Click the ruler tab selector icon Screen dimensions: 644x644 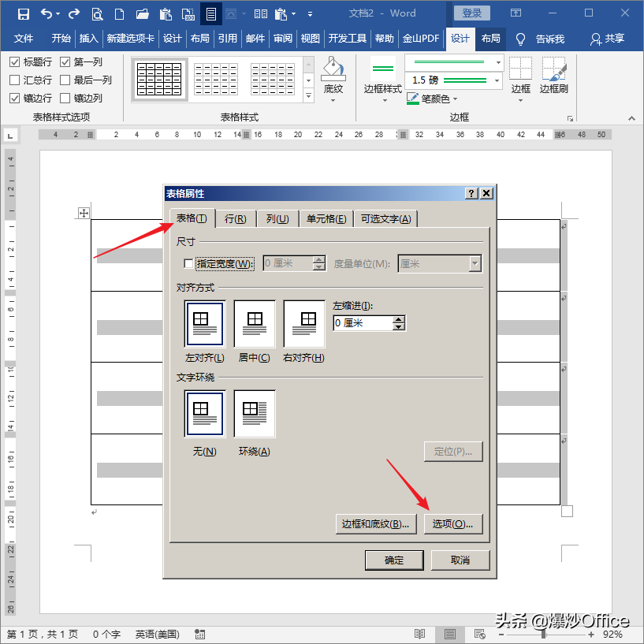[x=10, y=135]
